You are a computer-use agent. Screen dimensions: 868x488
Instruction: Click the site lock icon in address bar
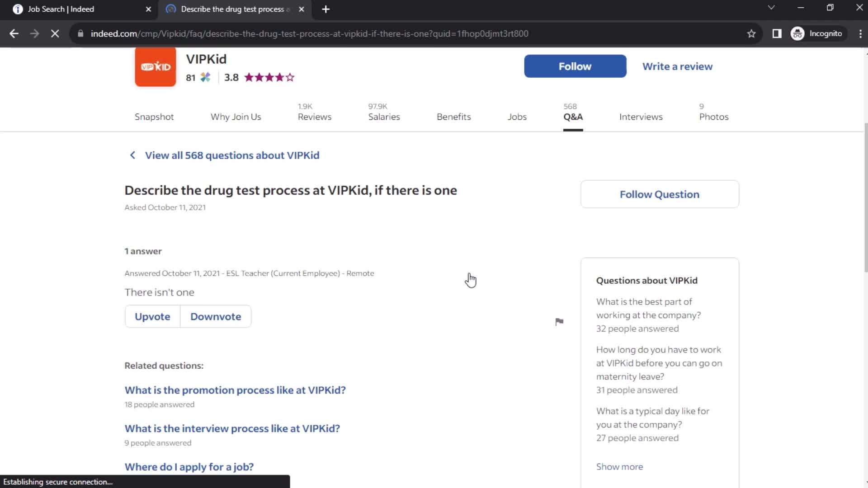[x=80, y=33]
